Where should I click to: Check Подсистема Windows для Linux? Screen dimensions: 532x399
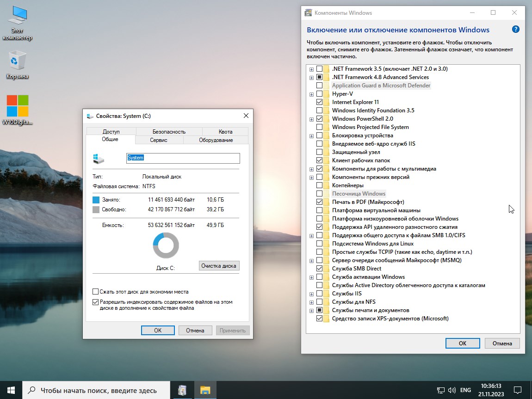[319, 244]
